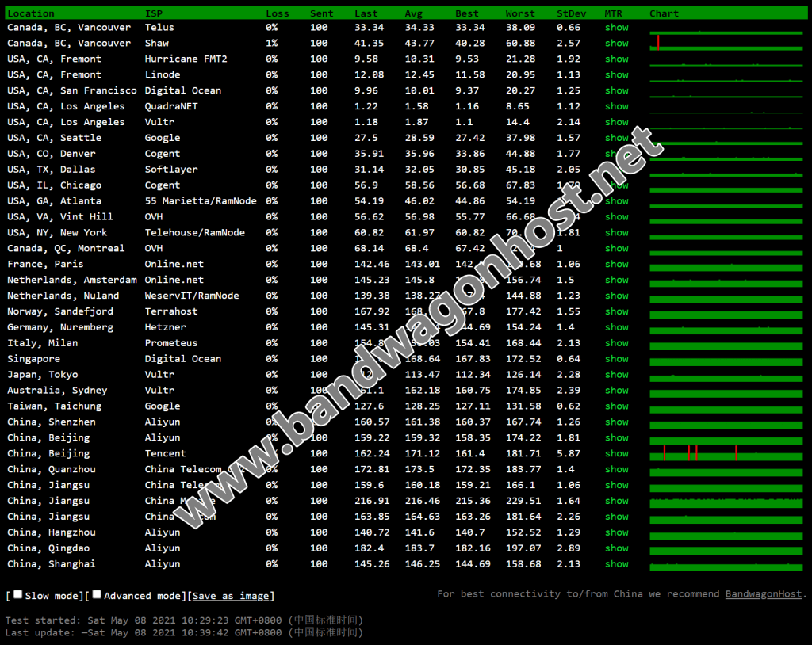Image resolution: width=812 pixels, height=645 pixels.
Task: Show MTR for Singapore Digital Ocean
Action: click(617, 359)
